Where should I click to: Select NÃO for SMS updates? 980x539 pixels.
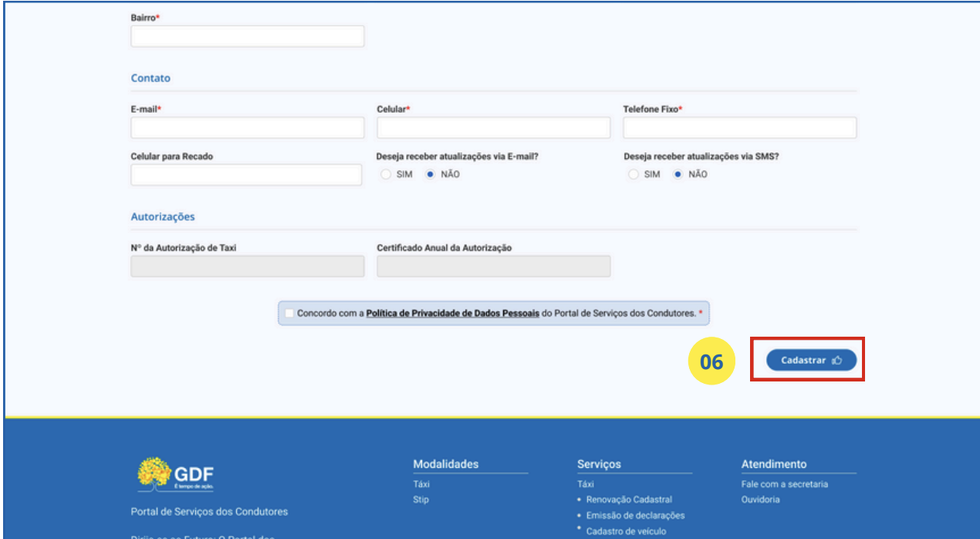click(678, 175)
